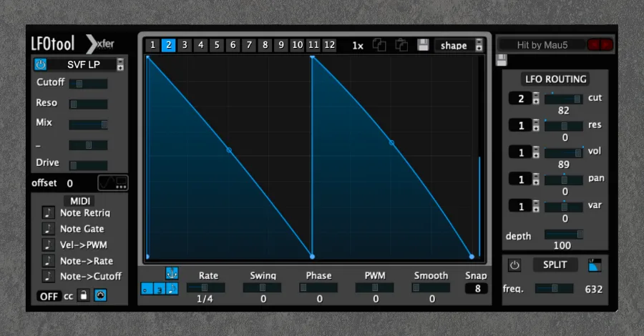Viewport: 644px width, 336px height.
Task: Toggle the cc lock icon
Action: coord(84,295)
